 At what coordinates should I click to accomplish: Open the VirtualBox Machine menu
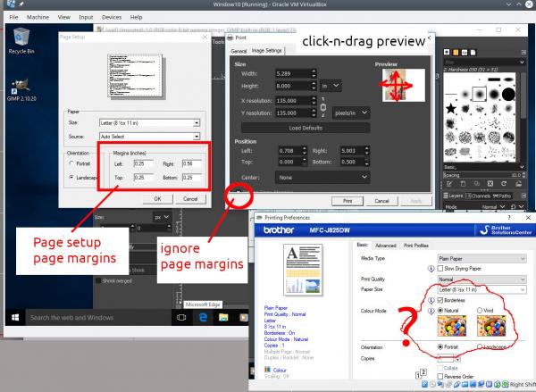[38, 17]
